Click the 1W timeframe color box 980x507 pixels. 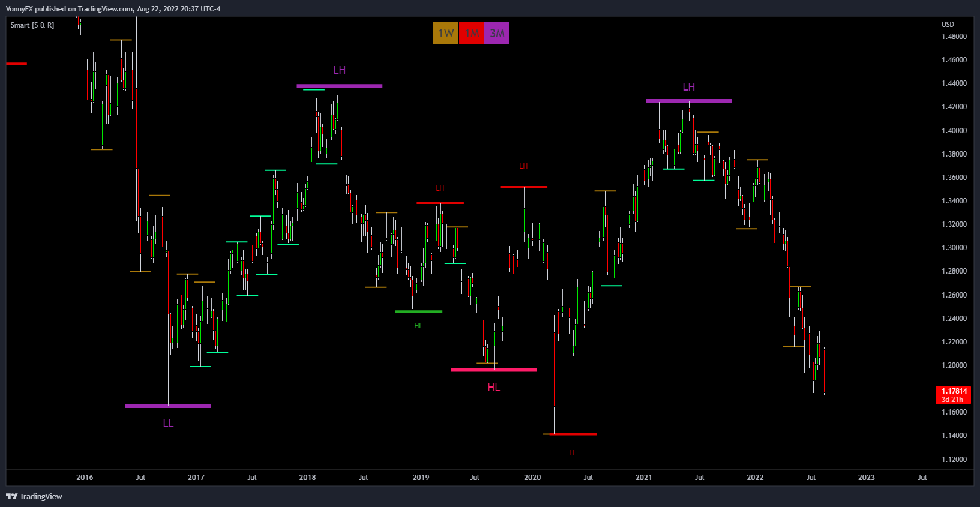coord(445,33)
